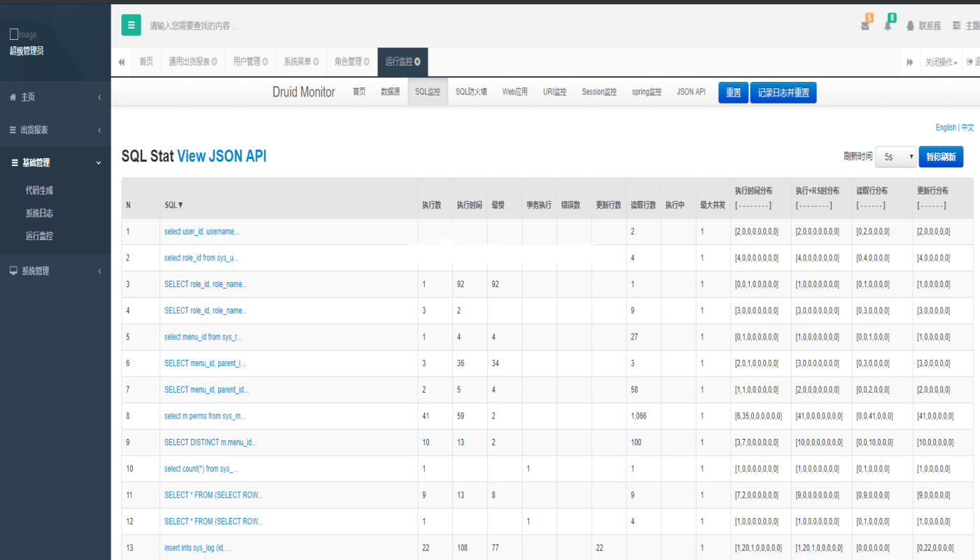This screenshot has height=560, width=980.
Task: Switch language to 中文
Action: click(x=967, y=127)
